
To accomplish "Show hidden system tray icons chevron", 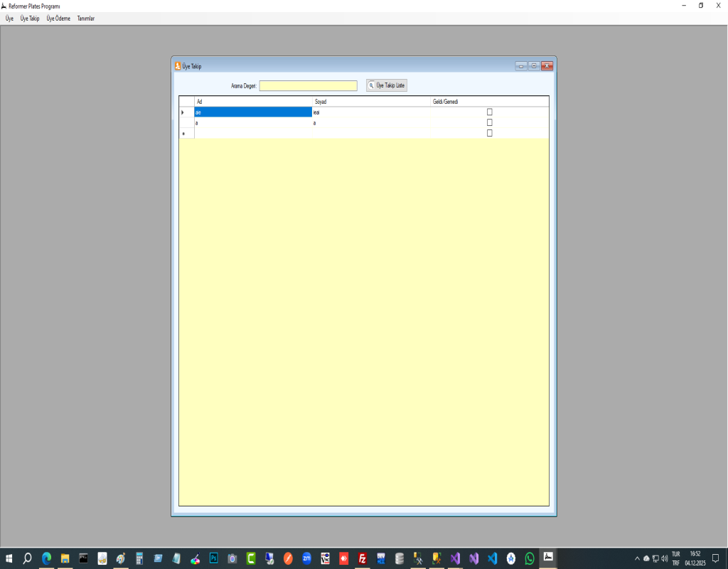I will (637, 558).
